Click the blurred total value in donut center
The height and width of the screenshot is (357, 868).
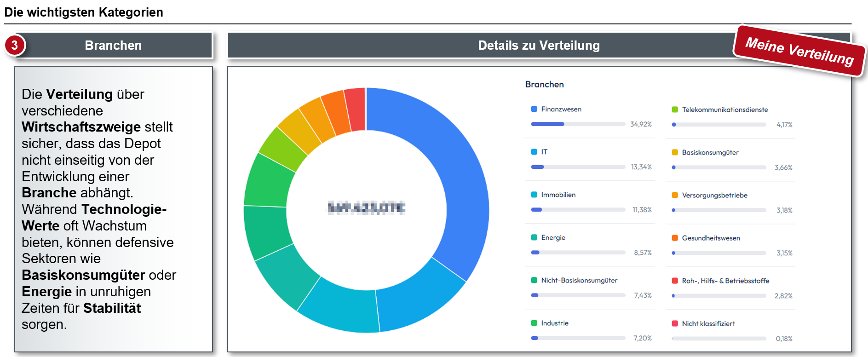point(366,208)
